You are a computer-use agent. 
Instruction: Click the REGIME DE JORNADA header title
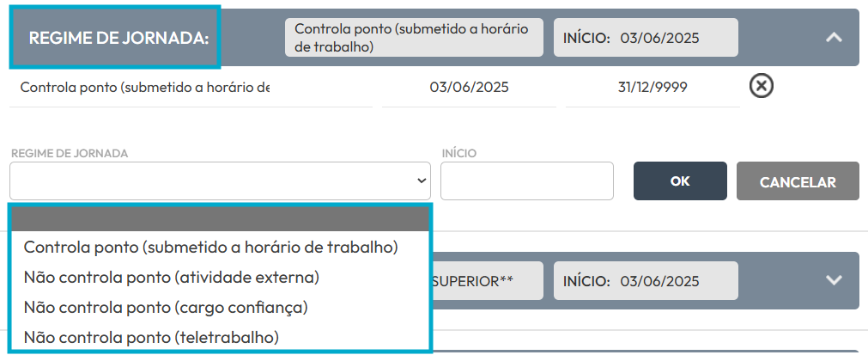[118, 38]
